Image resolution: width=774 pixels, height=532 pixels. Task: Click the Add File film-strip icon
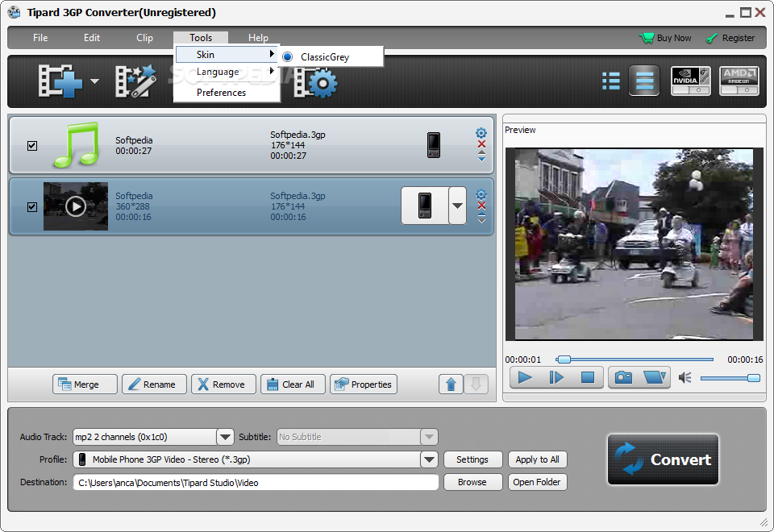pos(60,81)
